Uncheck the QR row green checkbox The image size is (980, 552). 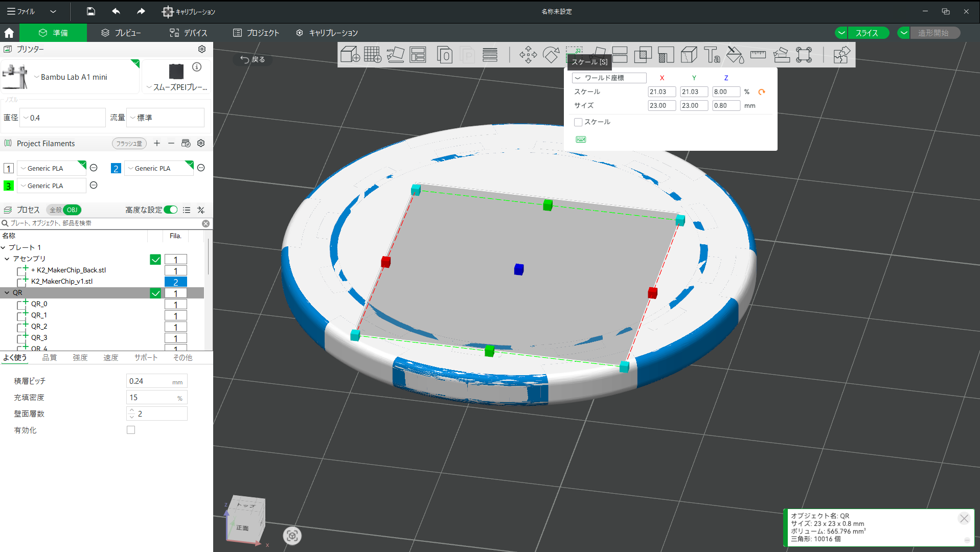(155, 293)
